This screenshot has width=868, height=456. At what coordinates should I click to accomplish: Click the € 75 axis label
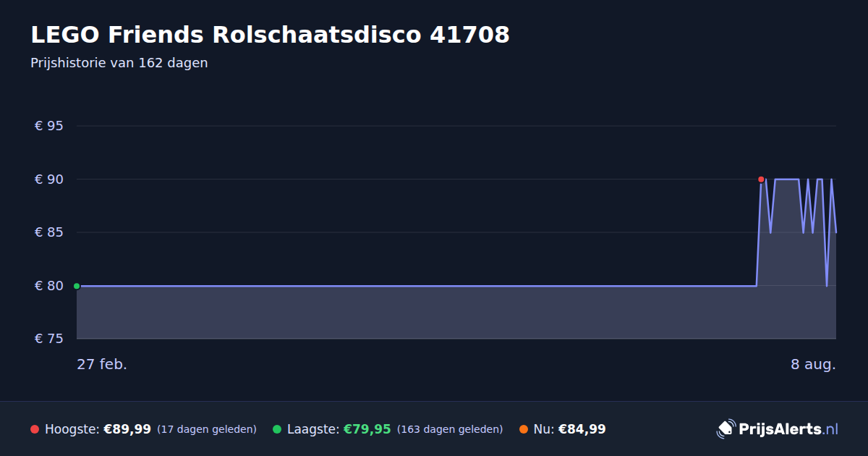tap(49, 339)
